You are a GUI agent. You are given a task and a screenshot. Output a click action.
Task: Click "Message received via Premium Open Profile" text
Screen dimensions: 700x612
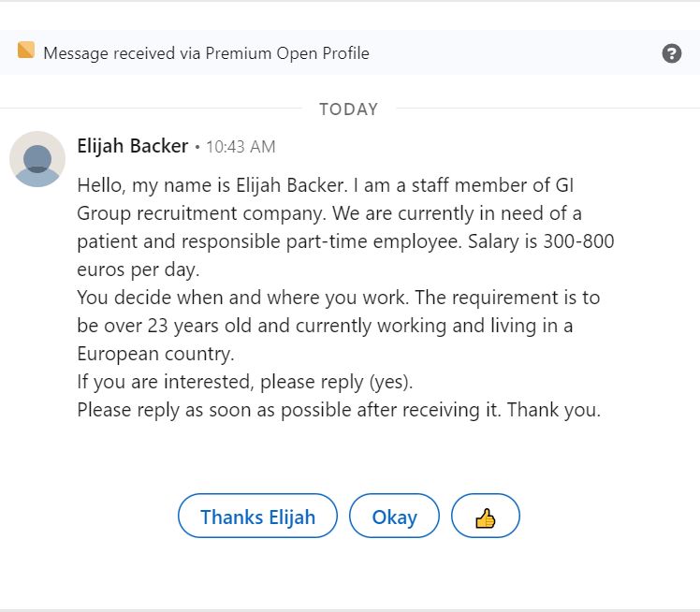coord(206,53)
